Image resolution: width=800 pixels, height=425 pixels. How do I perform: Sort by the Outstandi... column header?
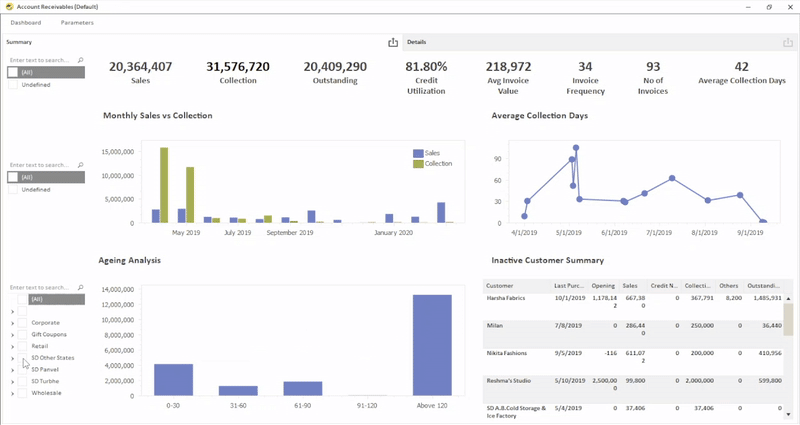763,286
